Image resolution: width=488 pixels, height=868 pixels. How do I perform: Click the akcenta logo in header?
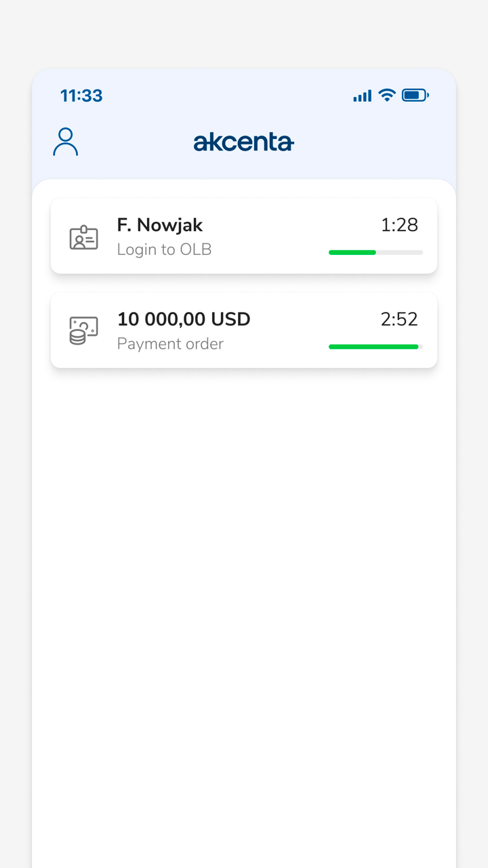(x=243, y=142)
